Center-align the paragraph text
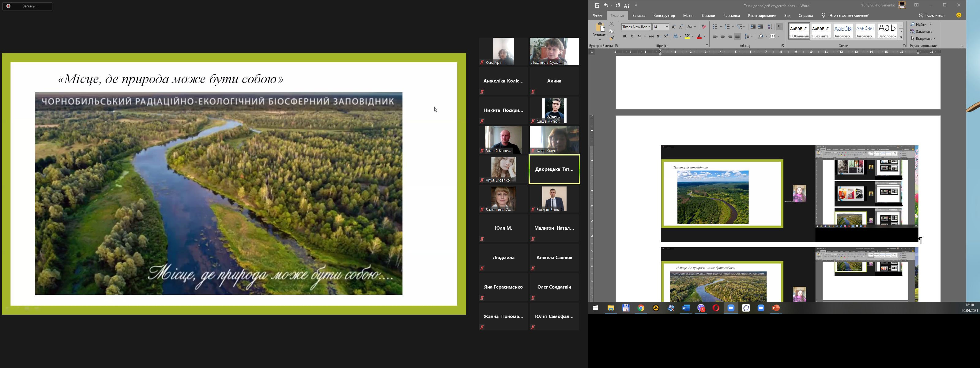 722,36
